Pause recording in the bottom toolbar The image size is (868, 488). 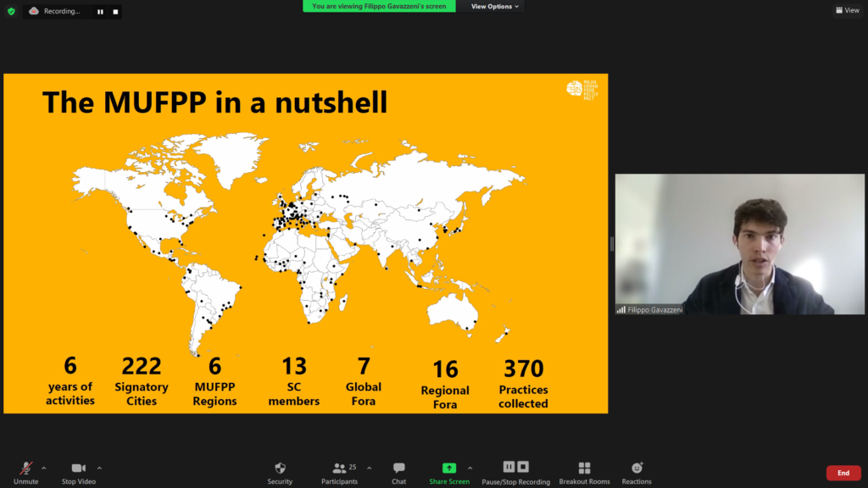(x=509, y=467)
